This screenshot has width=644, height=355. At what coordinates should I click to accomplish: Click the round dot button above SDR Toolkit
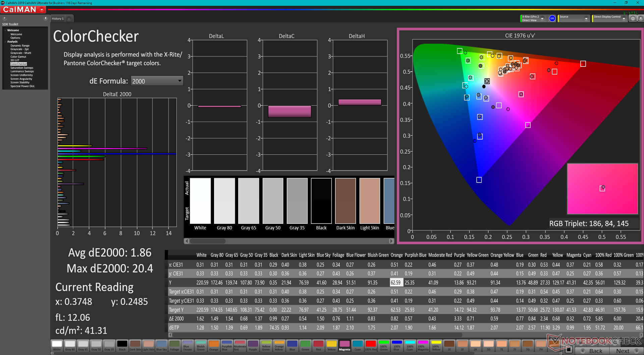pos(5,18)
